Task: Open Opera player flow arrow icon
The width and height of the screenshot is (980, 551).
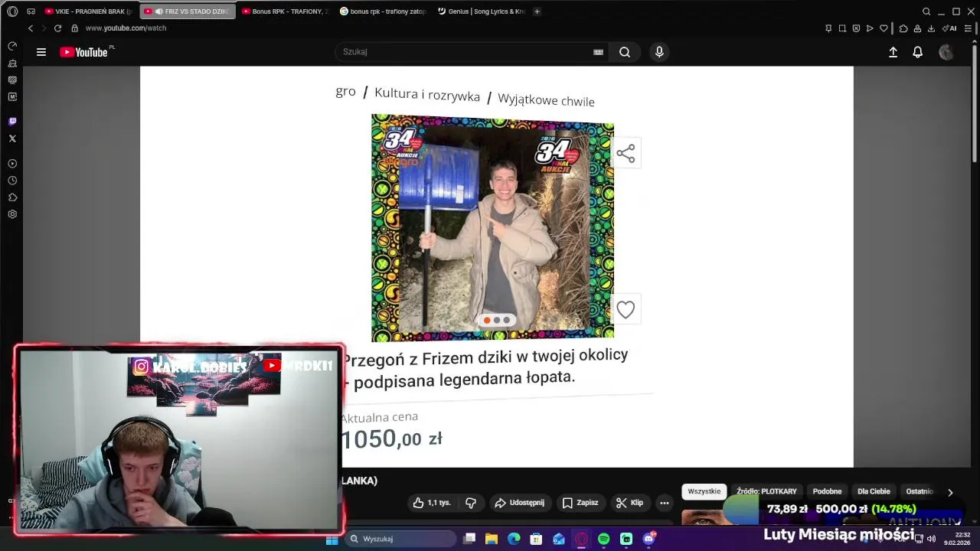Action: [870, 28]
